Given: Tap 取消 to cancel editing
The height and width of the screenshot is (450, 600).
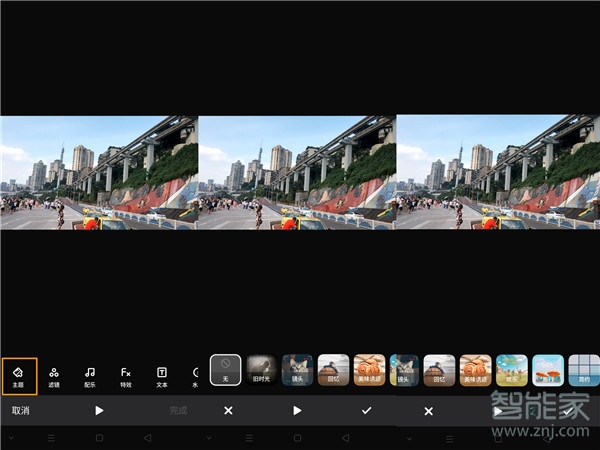Looking at the screenshot, I should click(20, 411).
